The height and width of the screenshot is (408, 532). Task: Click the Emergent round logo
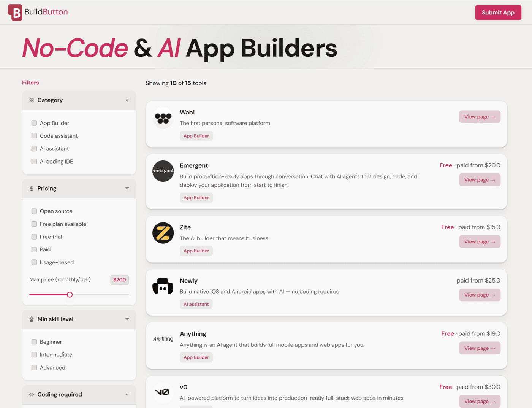163,171
